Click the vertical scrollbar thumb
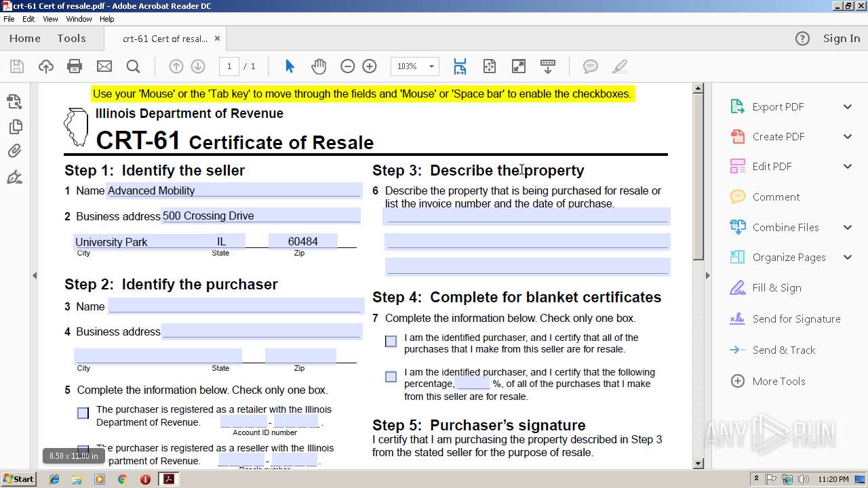 click(x=698, y=176)
